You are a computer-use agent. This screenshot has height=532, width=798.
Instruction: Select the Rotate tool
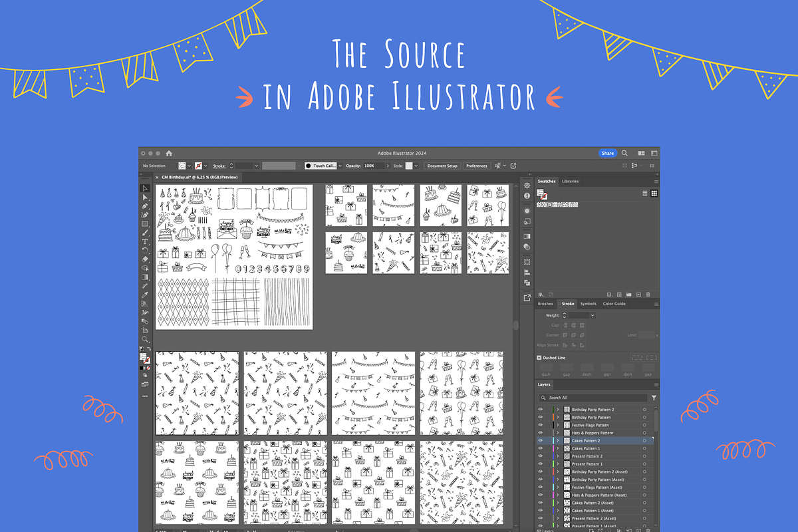(x=144, y=250)
